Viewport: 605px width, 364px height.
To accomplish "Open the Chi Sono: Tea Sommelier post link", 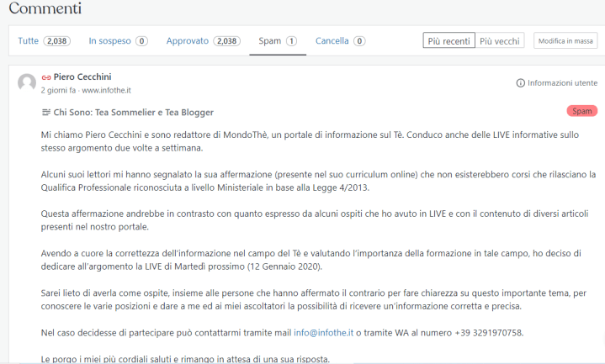I will 134,112.
